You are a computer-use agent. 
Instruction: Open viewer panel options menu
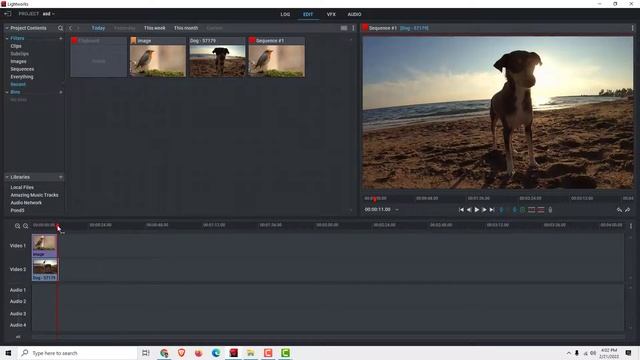[x=633, y=28]
